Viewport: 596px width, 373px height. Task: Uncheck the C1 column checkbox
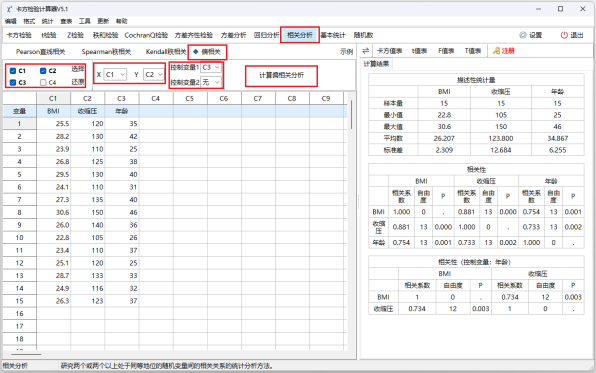(x=13, y=71)
